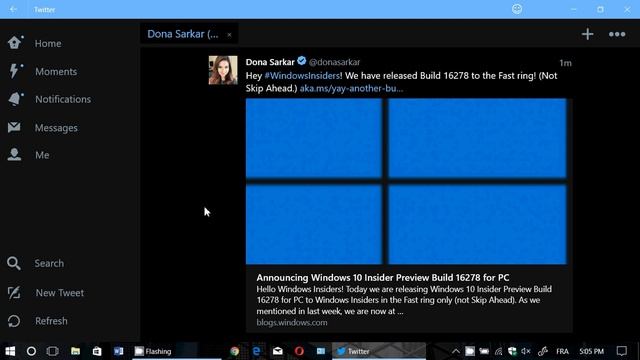This screenshot has width=640, height=360.
Task: Click the Search label in sidebar
Action: click(x=49, y=263)
